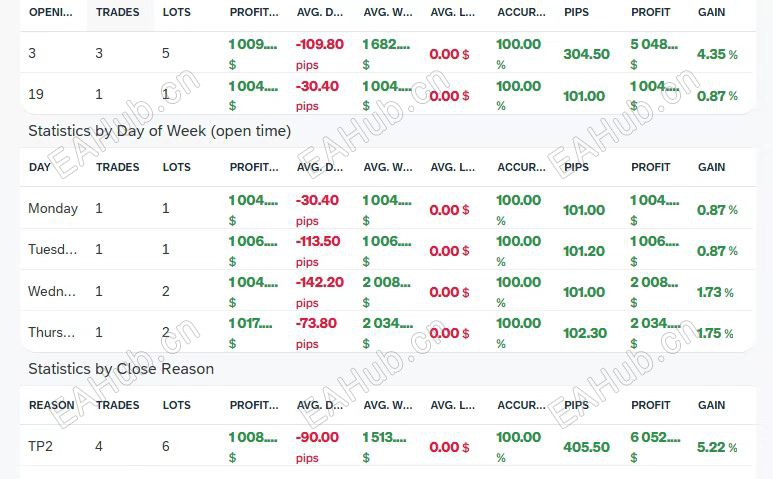Click the 4.35 % gain value
The height and width of the screenshot is (479, 773).
717,54
